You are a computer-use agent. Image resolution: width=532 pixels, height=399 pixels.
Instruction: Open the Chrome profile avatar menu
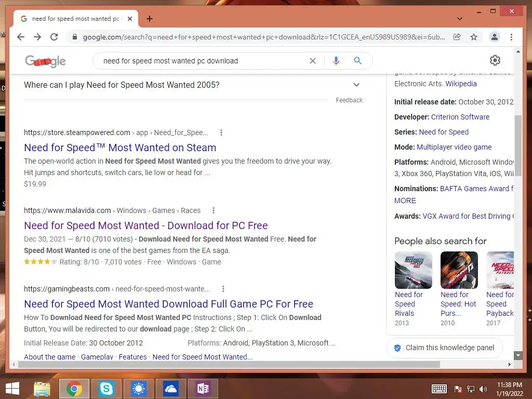coord(495,37)
